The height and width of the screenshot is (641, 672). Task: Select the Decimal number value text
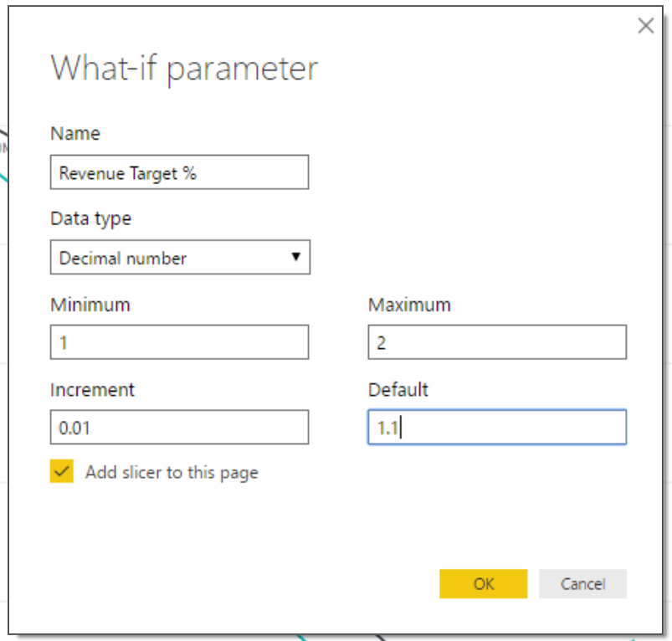pos(123,259)
